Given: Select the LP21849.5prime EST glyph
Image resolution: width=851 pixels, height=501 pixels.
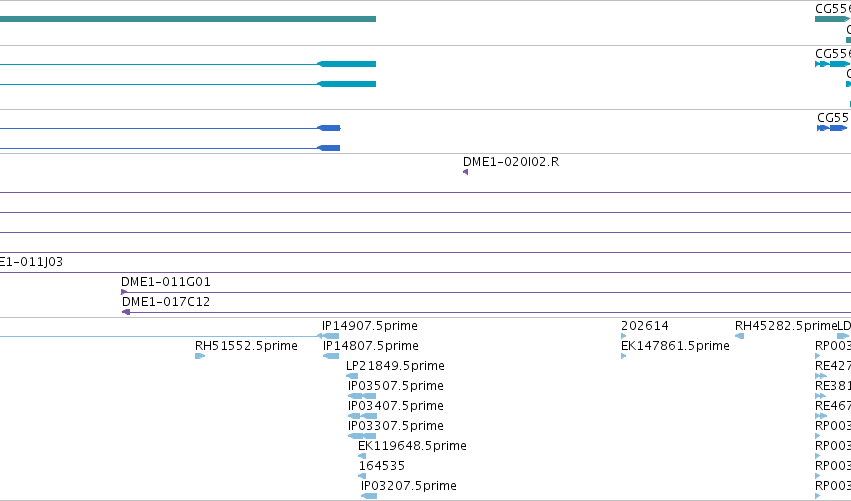Looking at the screenshot, I should [352, 376].
